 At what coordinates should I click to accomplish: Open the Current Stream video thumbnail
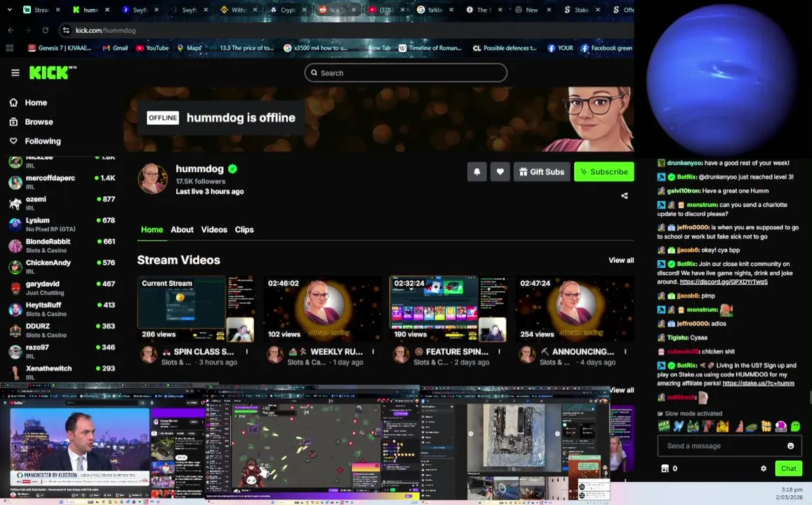tap(196, 309)
